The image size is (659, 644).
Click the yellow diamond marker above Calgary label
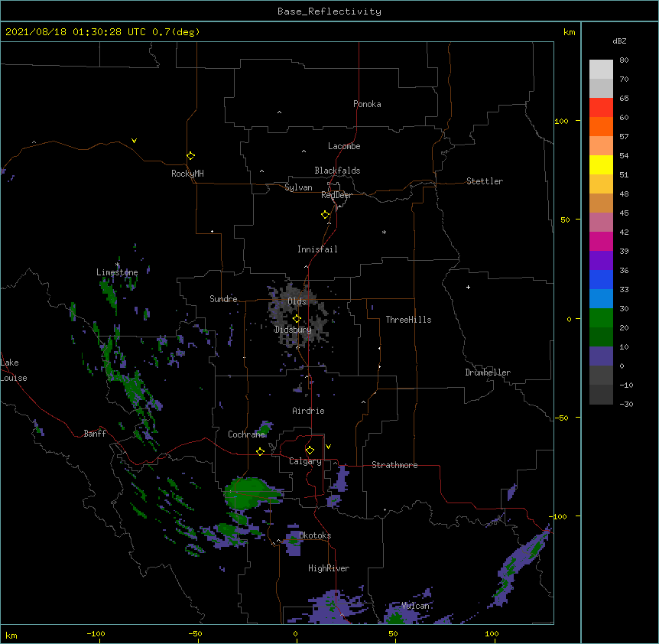click(310, 450)
